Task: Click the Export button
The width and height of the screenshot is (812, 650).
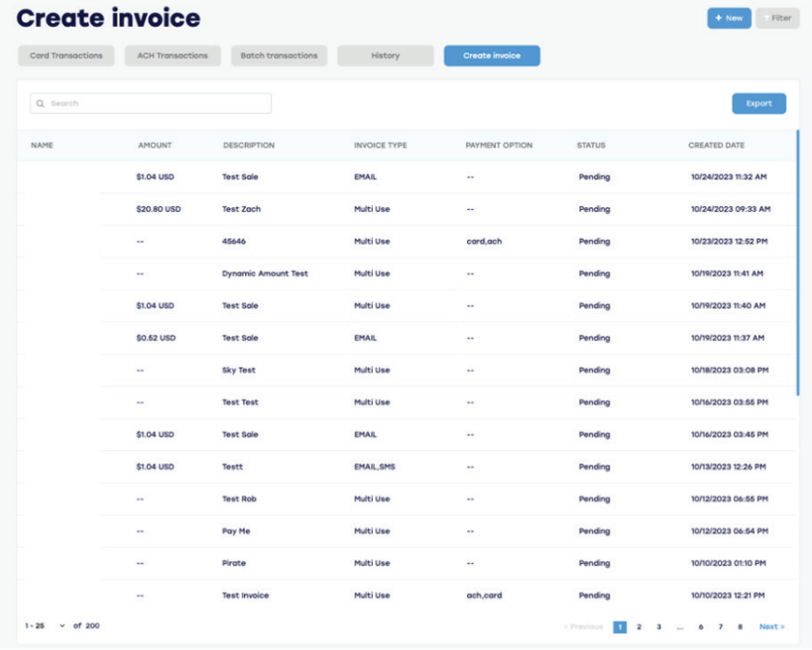Action: [x=758, y=103]
